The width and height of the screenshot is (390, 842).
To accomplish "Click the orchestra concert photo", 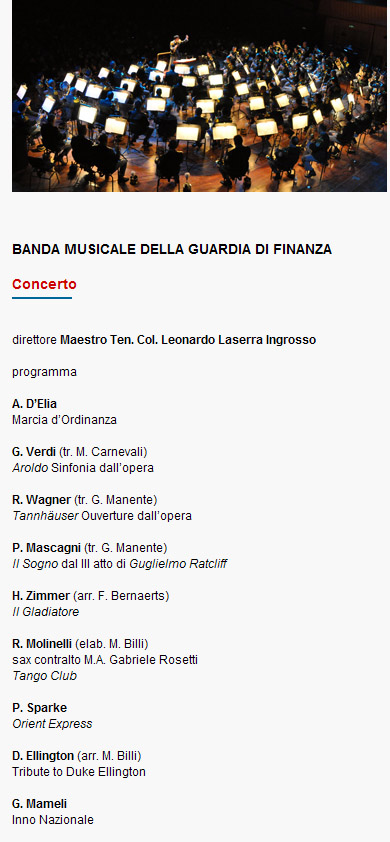I will coord(199,96).
